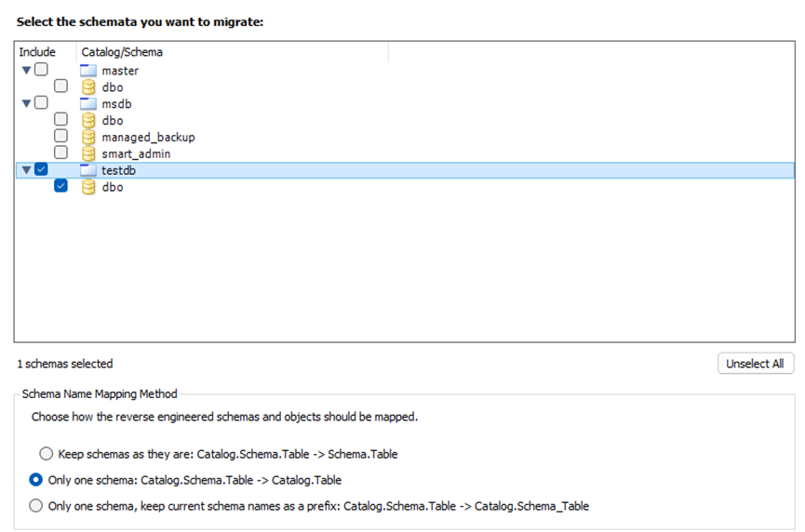
Task: Uncheck the testdb catalog checkbox
Action: click(x=41, y=170)
